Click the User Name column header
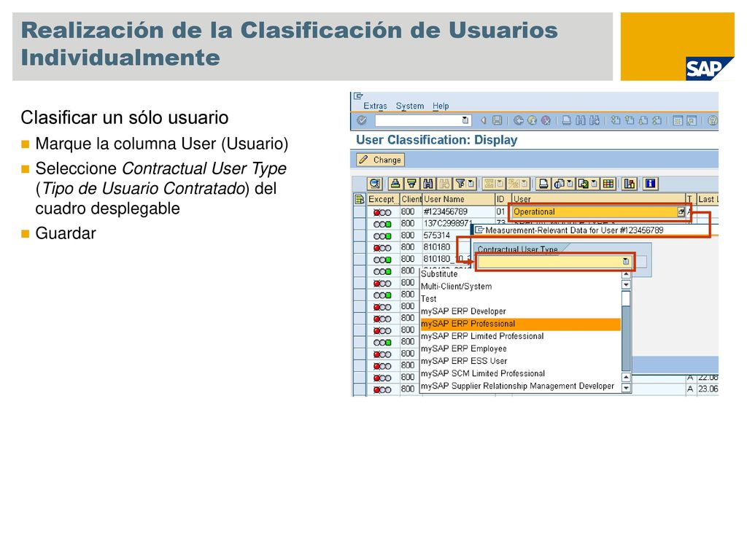Screen dimensions: 747x560 459,199
